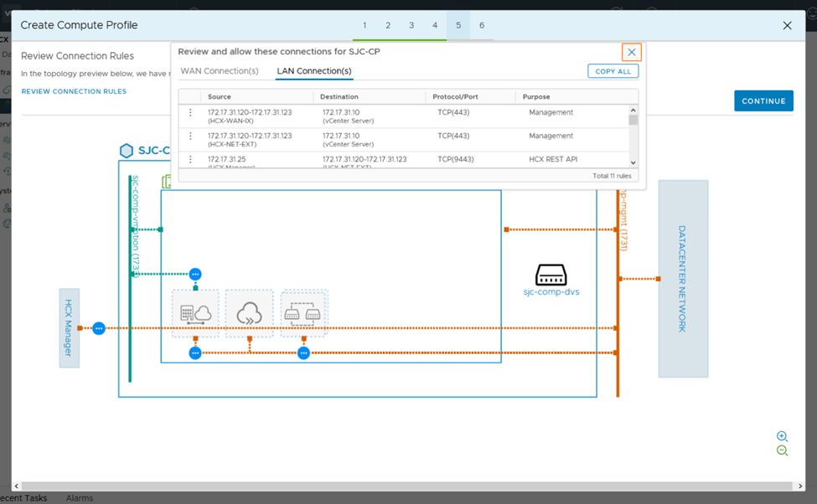Screen dimensions: 817x504
Task: Go to wizard step 4
Action: (435, 25)
